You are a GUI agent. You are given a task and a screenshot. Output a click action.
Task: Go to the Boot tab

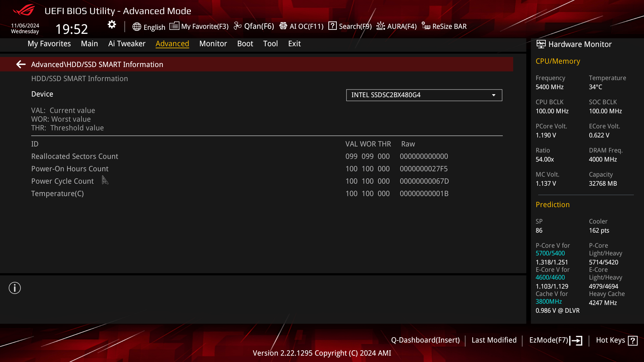click(245, 44)
